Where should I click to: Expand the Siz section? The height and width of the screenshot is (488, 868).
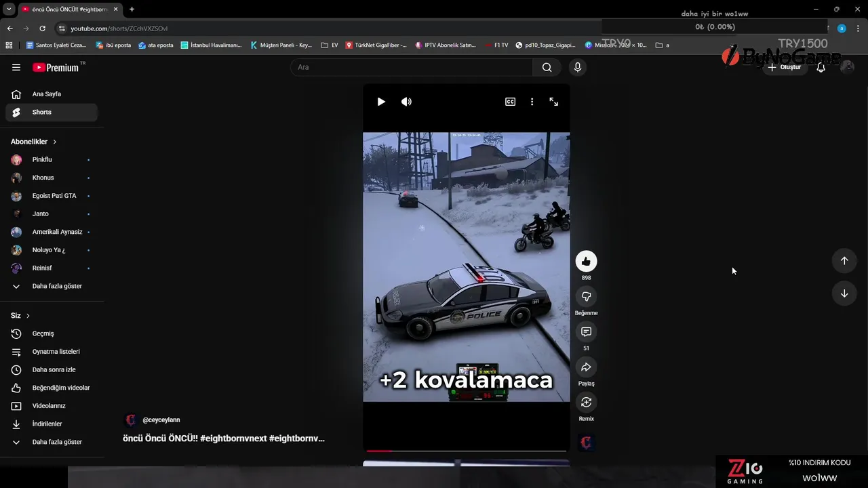coord(20,316)
